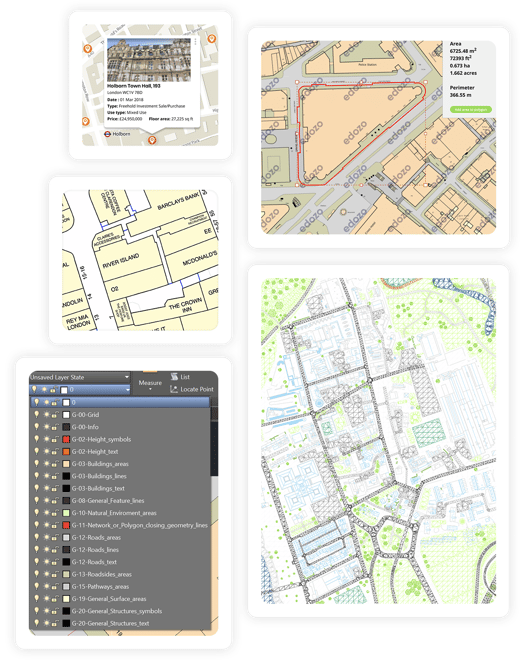Click the THE CROWN INN label on retail plan
525x669 pixels.
[185, 305]
